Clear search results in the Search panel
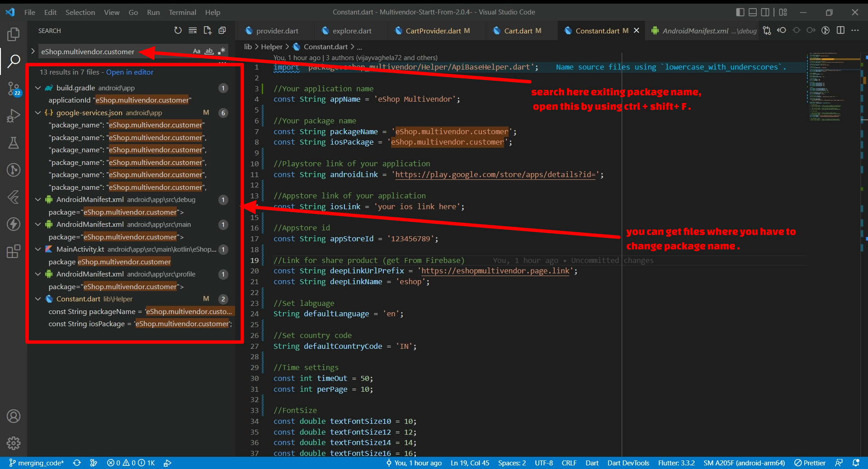The width and height of the screenshot is (868, 469). click(193, 30)
